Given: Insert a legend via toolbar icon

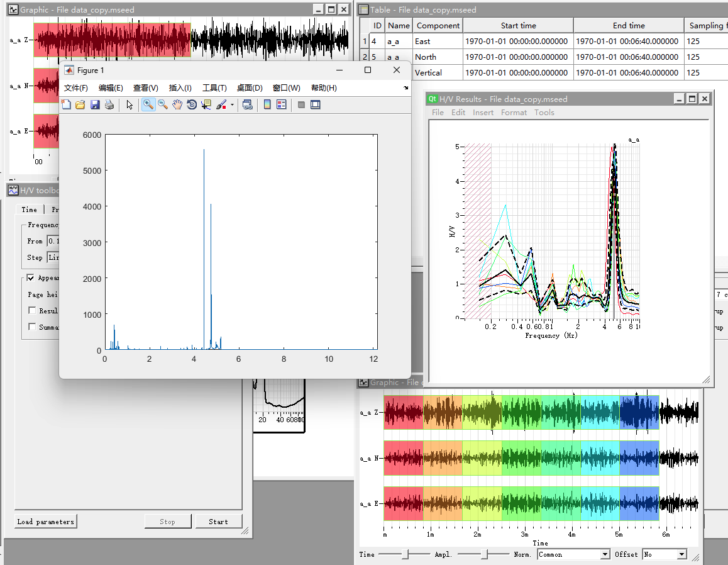Looking at the screenshot, I should tap(282, 104).
